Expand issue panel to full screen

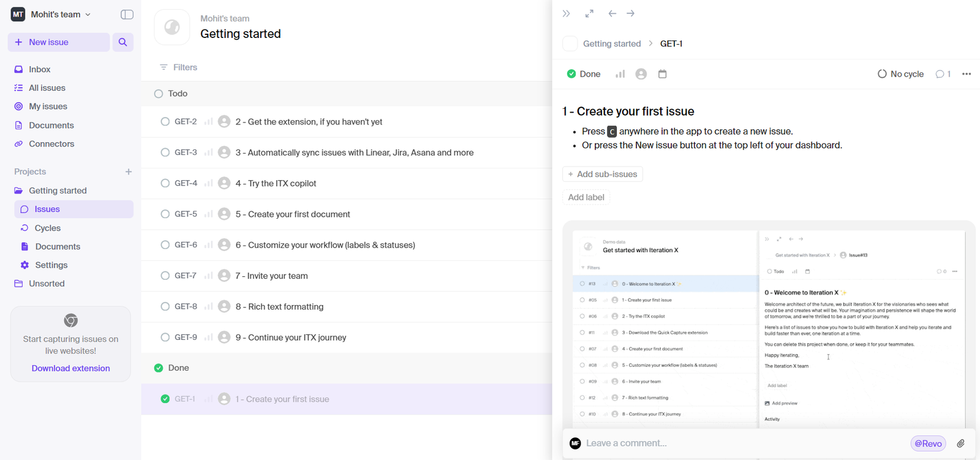[589, 13]
